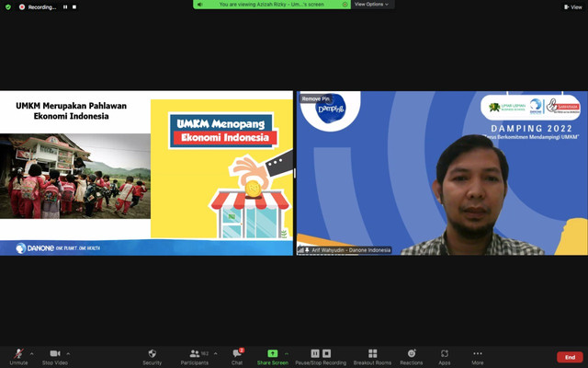This screenshot has width=588, height=368.
Task: Expand video options arrow beside Stop Video
Action: click(x=68, y=353)
